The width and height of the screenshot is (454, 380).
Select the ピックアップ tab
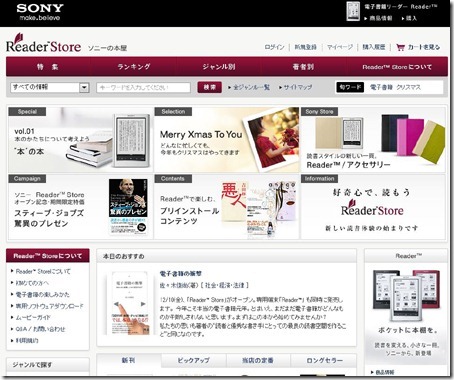tap(194, 361)
